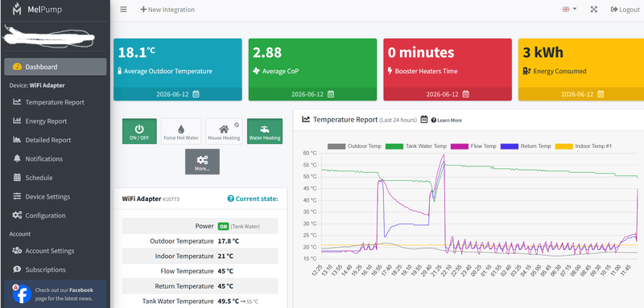
Task: Open calendar on Energy Consumed card
Action: (x=601, y=94)
